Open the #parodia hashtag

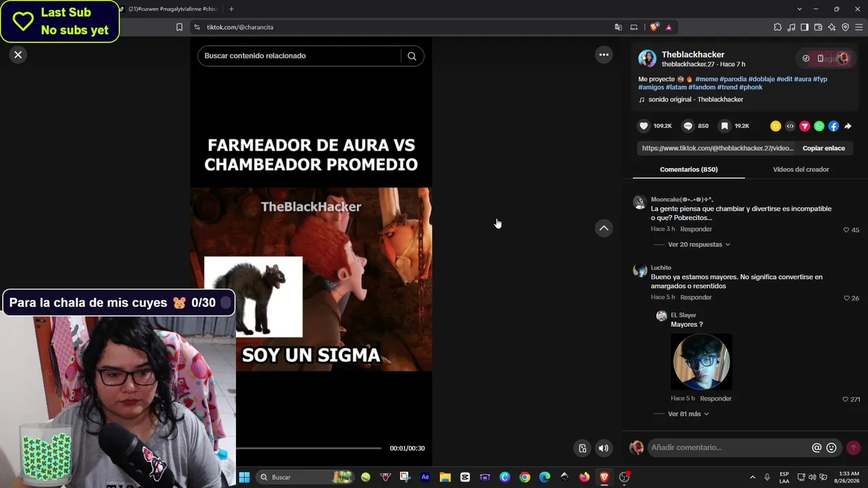(734, 79)
